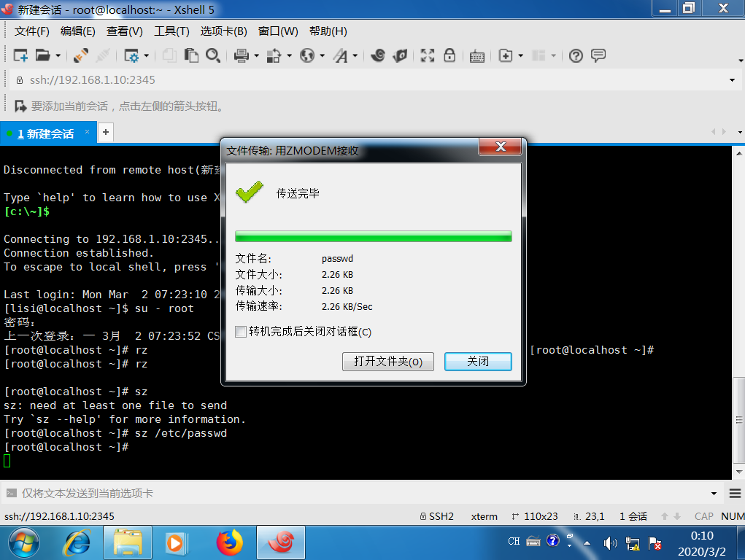
Task: Click the Help question mark icon
Action: point(576,55)
